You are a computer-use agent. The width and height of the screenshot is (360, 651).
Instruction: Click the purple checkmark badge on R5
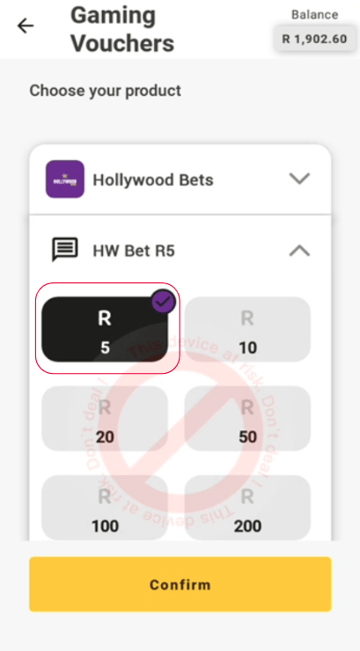(x=163, y=301)
